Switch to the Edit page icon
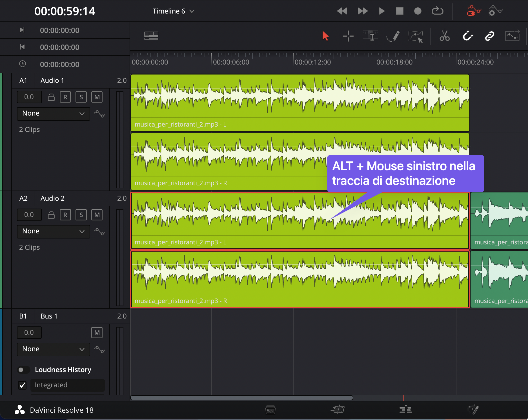The height and width of the screenshot is (420, 528). pyautogui.click(x=406, y=410)
